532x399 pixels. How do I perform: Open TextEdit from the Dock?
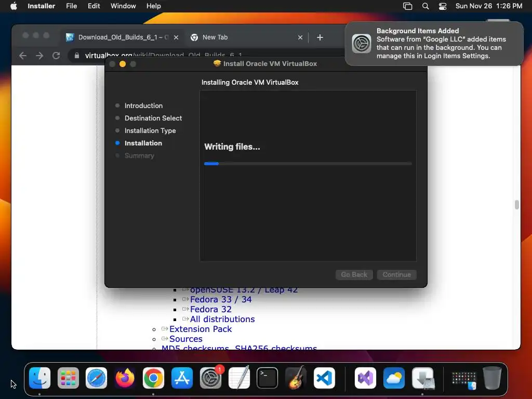point(239,378)
